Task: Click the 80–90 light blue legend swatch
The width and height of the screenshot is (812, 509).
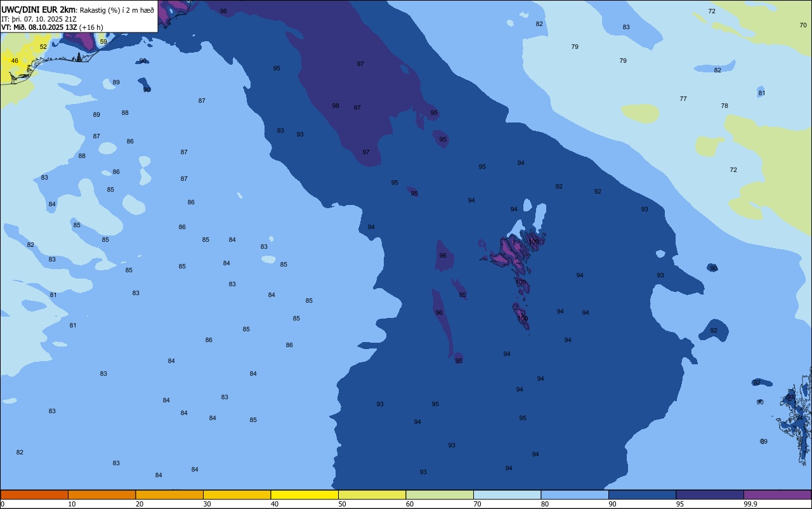Action: click(575, 494)
